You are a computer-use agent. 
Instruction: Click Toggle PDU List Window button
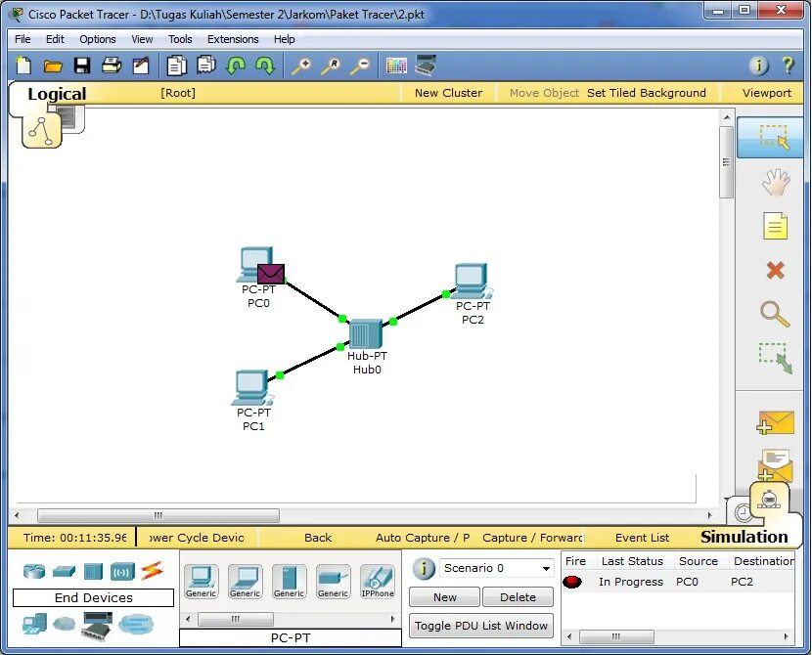481,626
